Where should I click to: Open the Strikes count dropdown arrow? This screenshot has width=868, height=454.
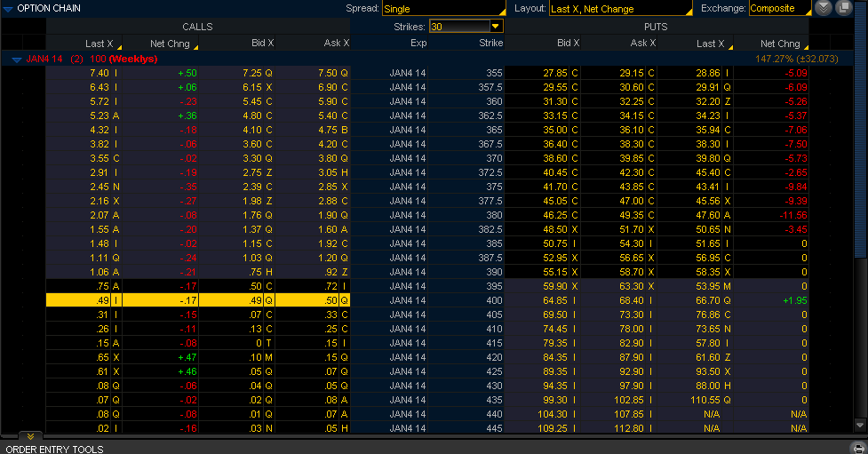pyautogui.click(x=496, y=27)
